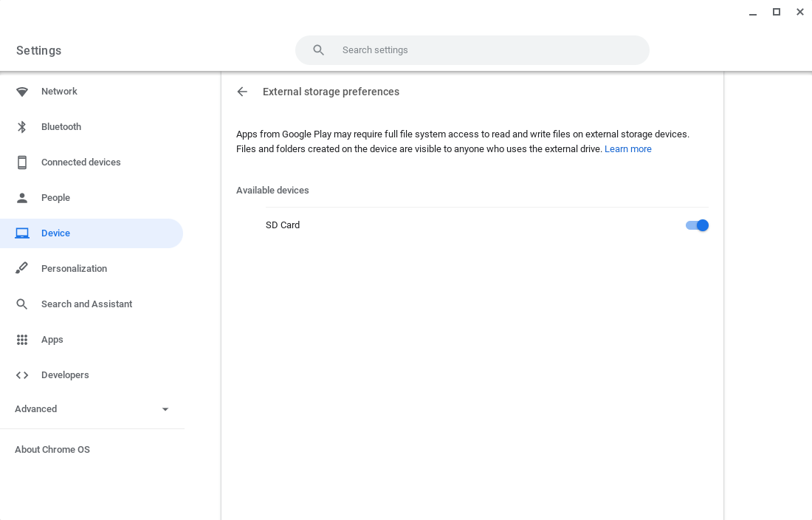812x520 pixels.
Task: Go back using the arrow near External storage preferences
Action: (x=242, y=92)
